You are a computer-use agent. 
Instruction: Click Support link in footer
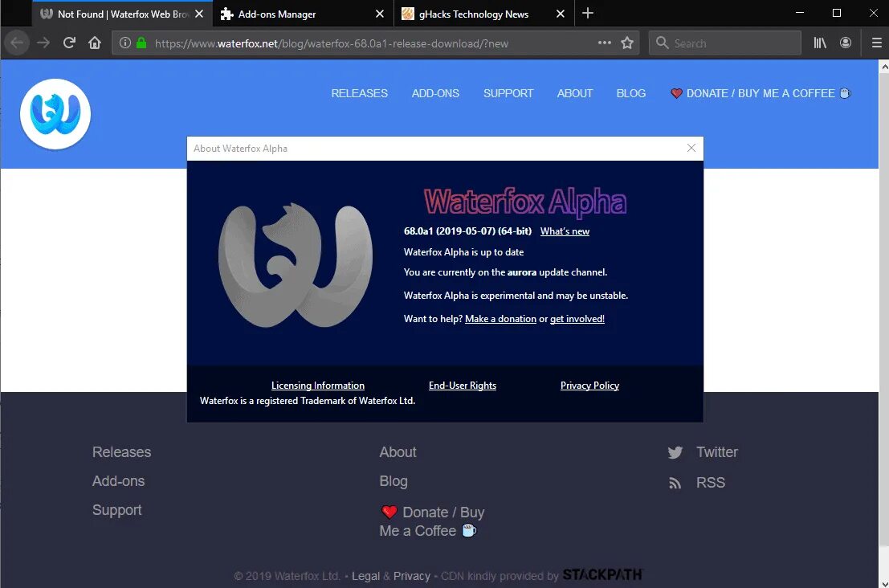click(x=116, y=510)
